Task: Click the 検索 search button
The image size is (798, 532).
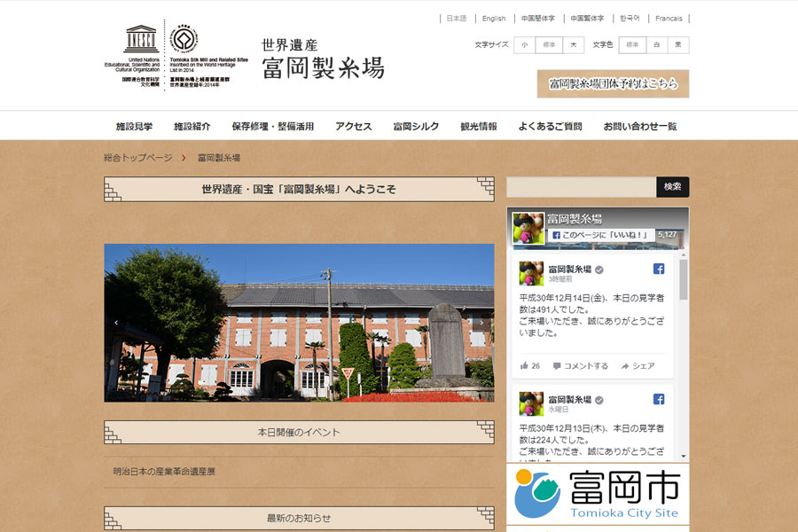Action: [x=672, y=187]
